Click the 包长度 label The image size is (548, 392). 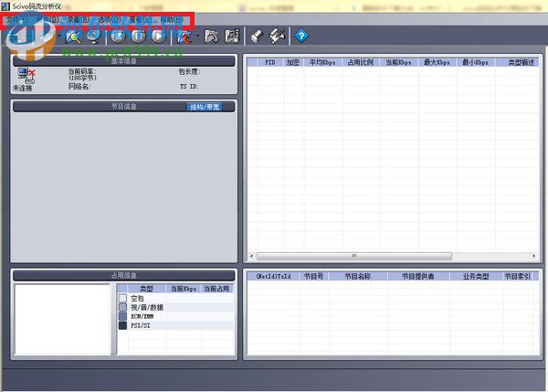click(189, 71)
